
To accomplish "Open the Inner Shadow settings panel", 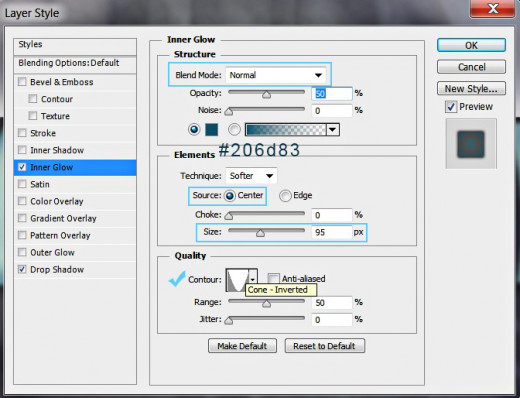I will coord(57,150).
